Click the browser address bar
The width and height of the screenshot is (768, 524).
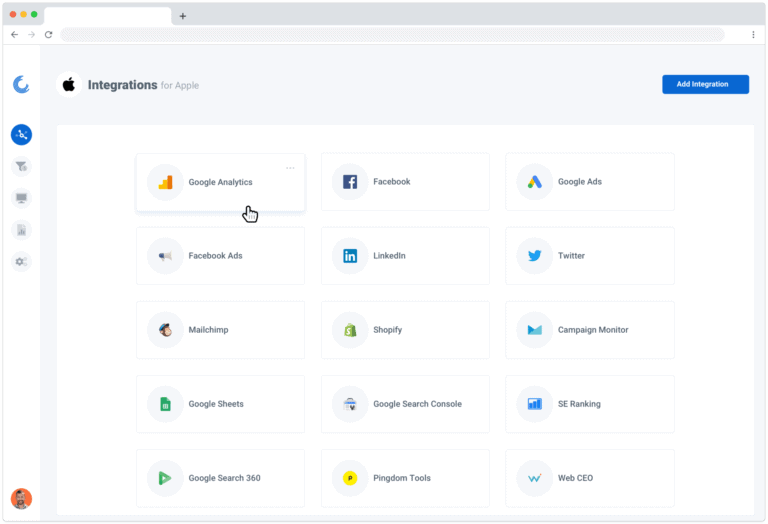[392, 34]
